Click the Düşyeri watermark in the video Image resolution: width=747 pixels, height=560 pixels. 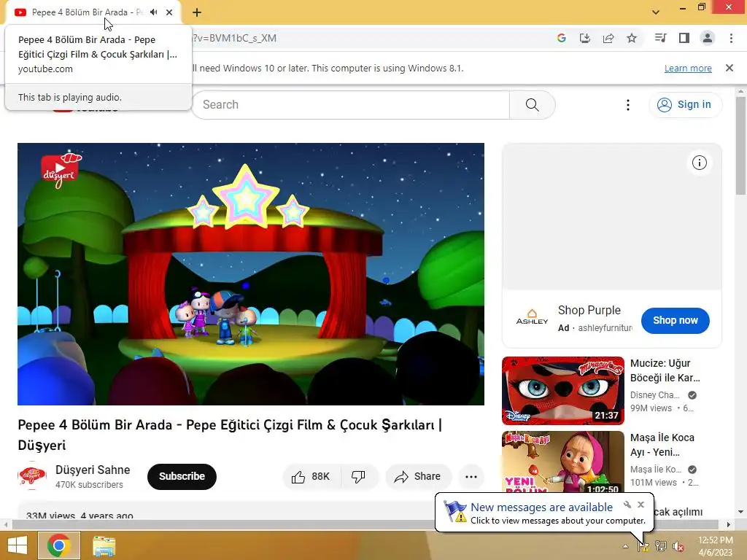point(61,171)
